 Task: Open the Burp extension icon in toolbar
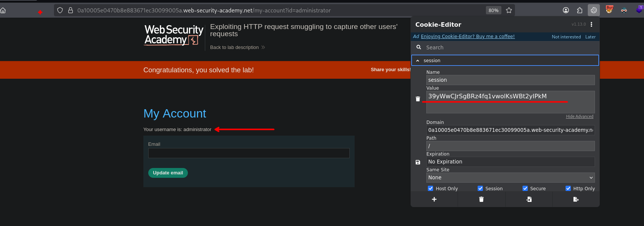(609, 10)
